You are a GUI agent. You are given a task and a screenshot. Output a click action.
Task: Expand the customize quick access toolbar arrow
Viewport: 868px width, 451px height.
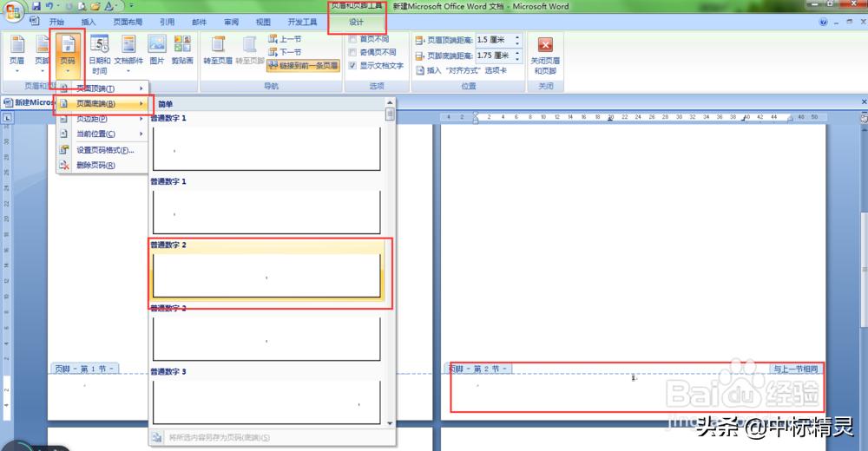click(x=132, y=6)
